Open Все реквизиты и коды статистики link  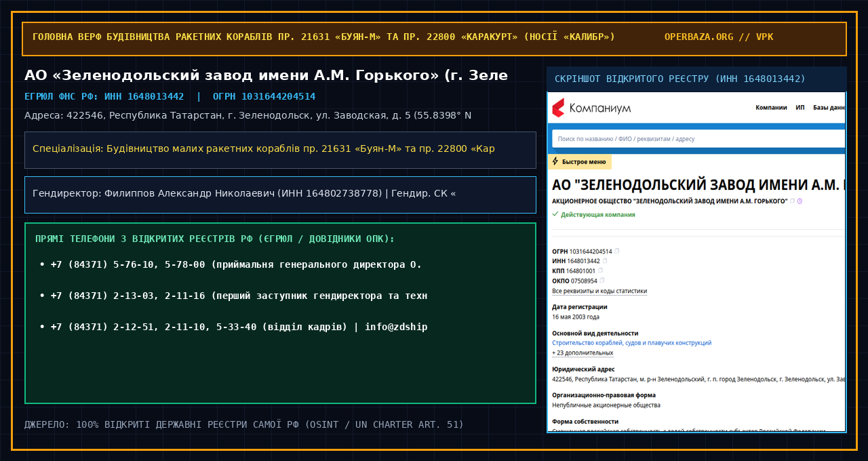click(599, 292)
